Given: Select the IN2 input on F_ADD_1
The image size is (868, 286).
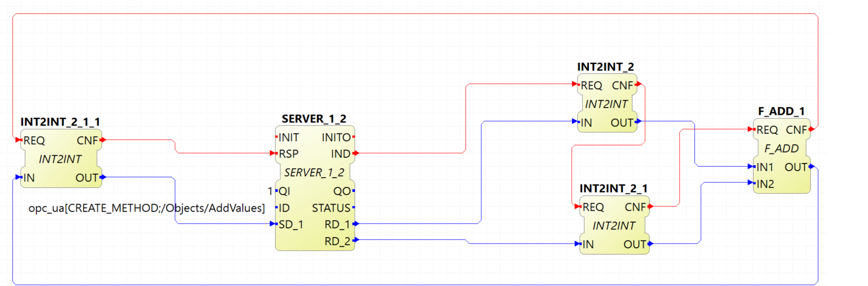Looking at the screenshot, I should click(765, 184).
